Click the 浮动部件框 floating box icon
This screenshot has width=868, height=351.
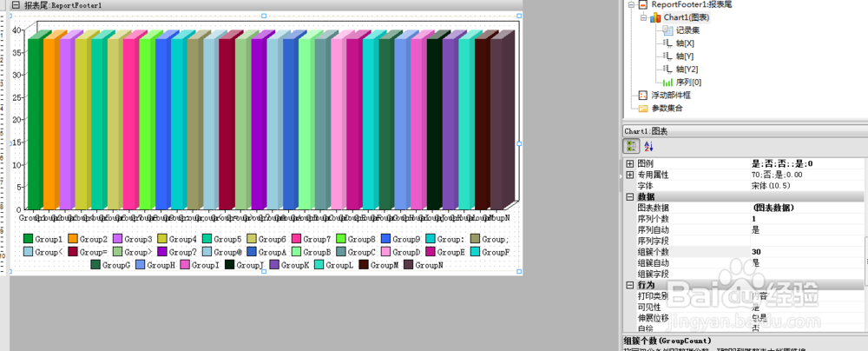[x=643, y=96]
